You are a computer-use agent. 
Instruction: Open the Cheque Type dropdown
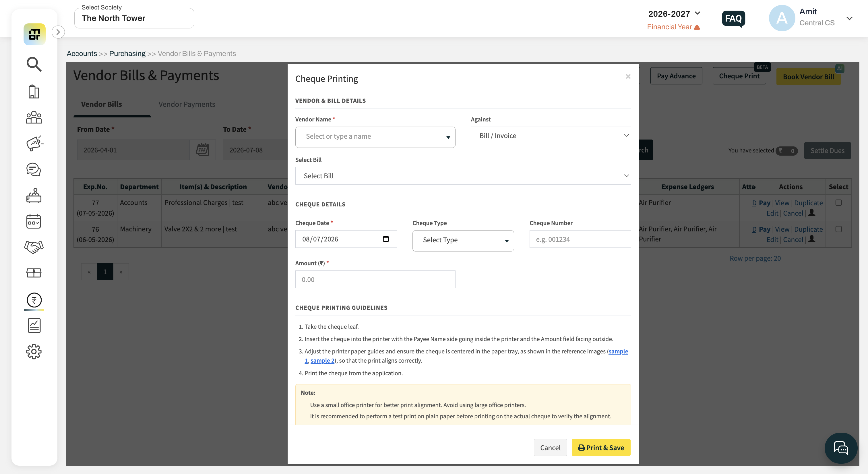[463, 240]
